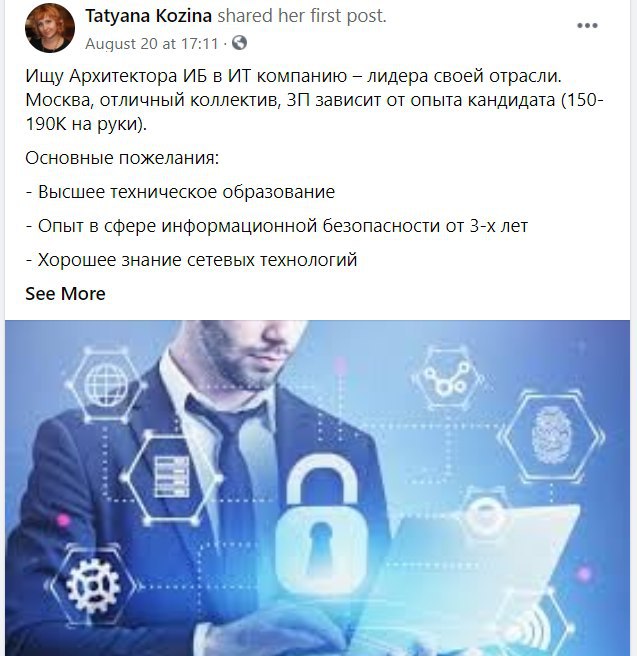Open Tatyana Kozina profile name link
637x656 pixels.
148,16
